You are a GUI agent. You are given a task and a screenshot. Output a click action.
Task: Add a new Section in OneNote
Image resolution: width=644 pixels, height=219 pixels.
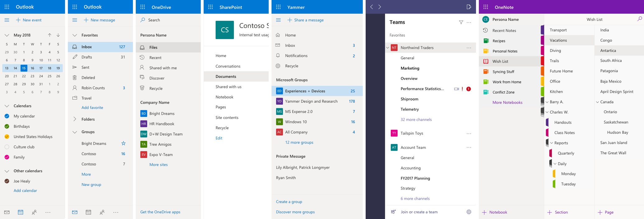click(557, 212)
